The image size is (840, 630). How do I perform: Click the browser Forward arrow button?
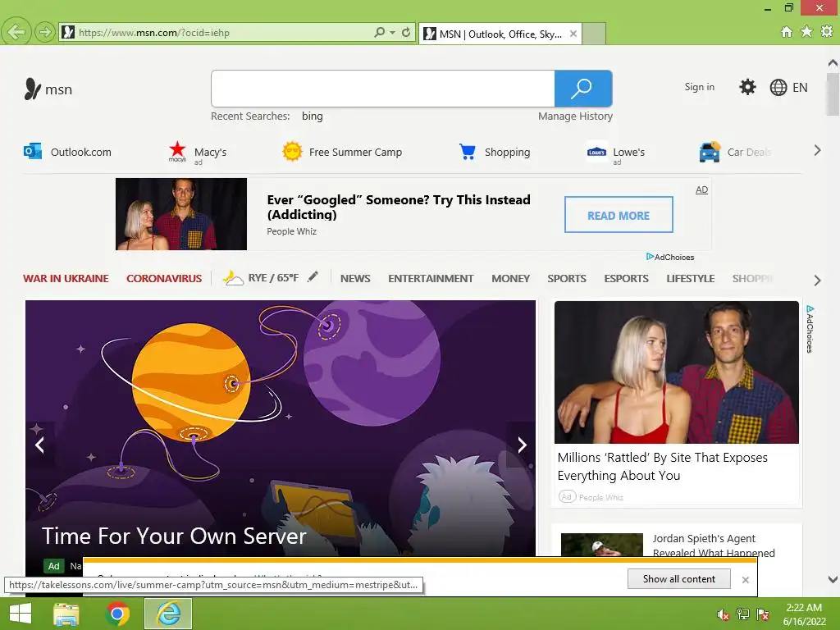pyautogui.click(x=45, y=32)
